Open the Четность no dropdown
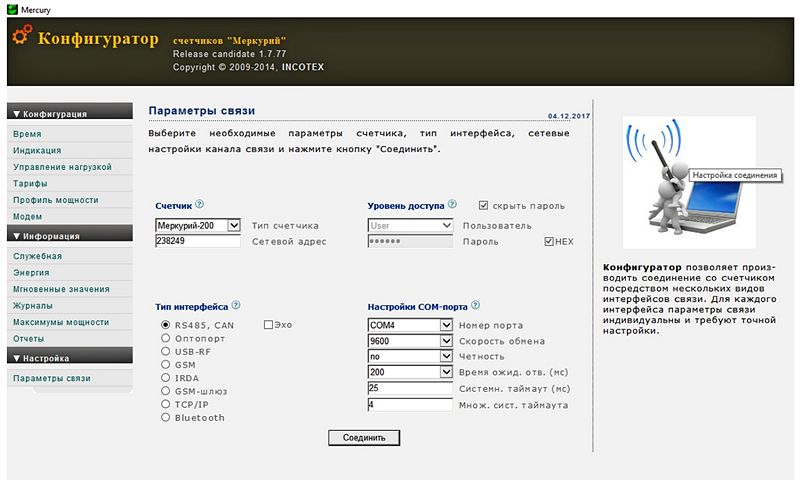The width and height of the screenshot is (800, 480). click(x=410, y=356)
